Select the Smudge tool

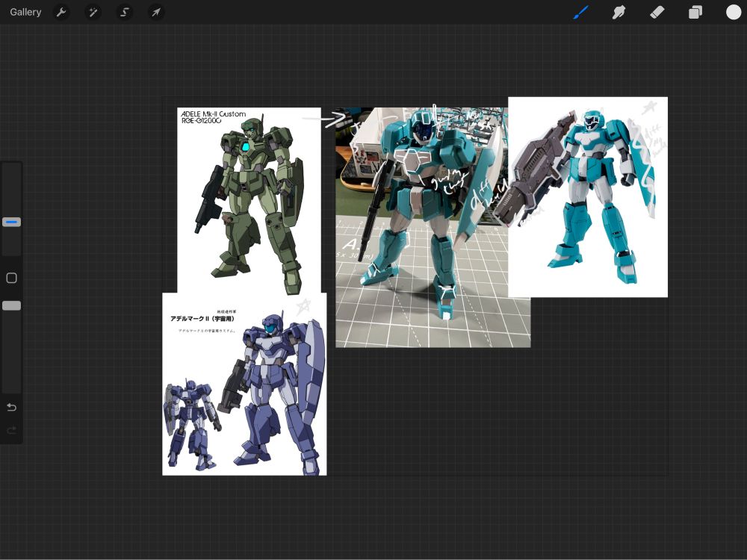[619, 12]
